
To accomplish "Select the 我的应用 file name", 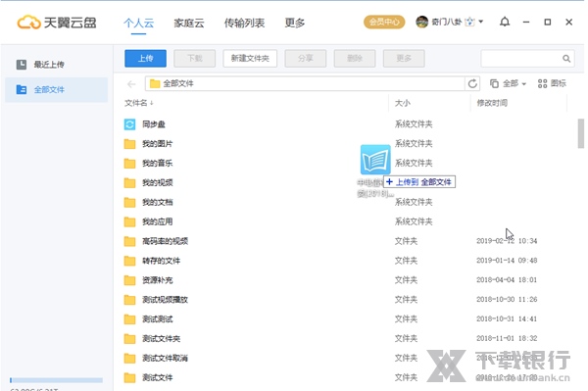I will (157, 221).
